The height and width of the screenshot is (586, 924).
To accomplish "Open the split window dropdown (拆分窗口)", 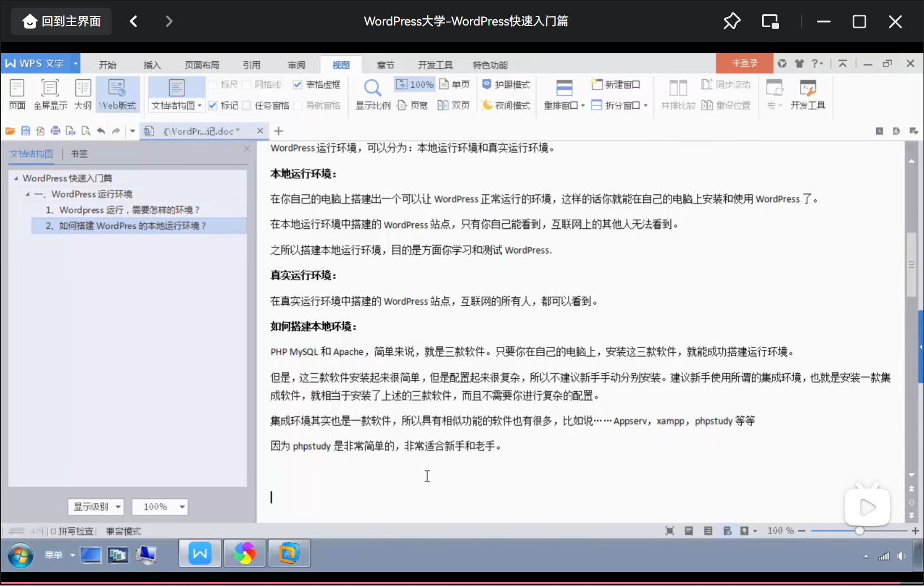I will pyautogui.click(x=619, y=105).
